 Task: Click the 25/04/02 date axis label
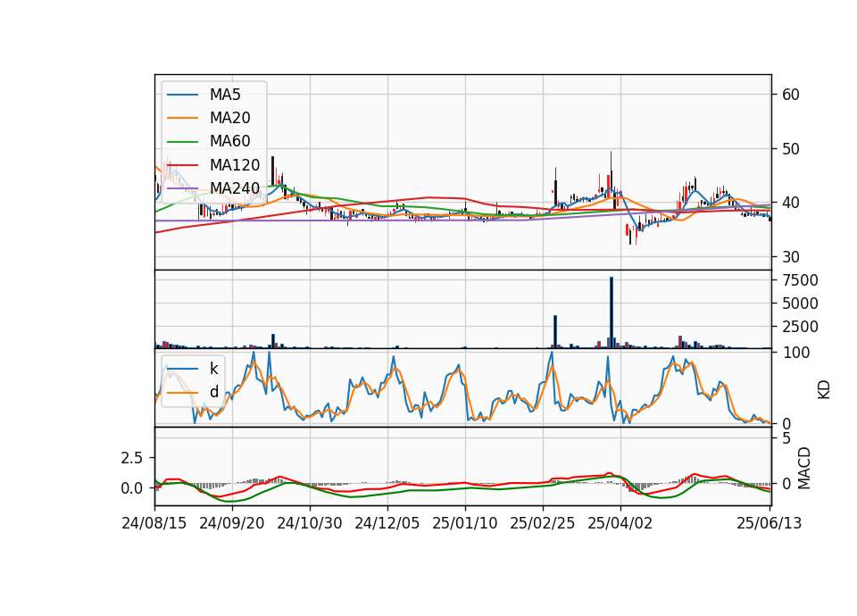click(620, 524)
